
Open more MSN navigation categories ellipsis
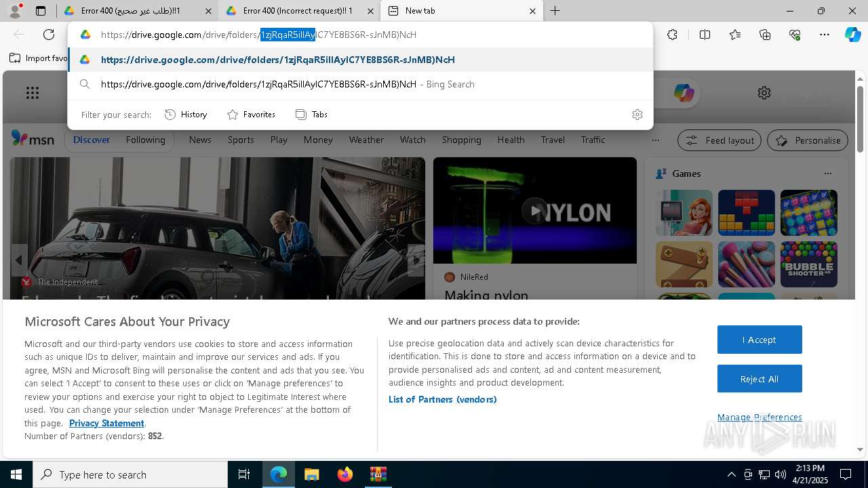(655, 140)
